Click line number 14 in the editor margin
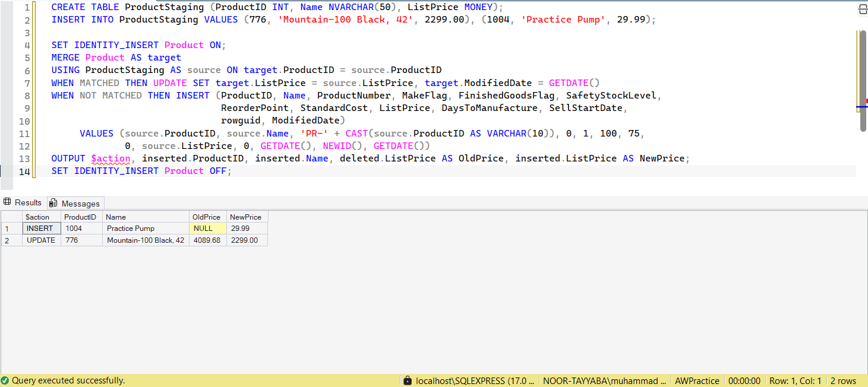Screen dimensions: 868x387 [x=24, y=171]
